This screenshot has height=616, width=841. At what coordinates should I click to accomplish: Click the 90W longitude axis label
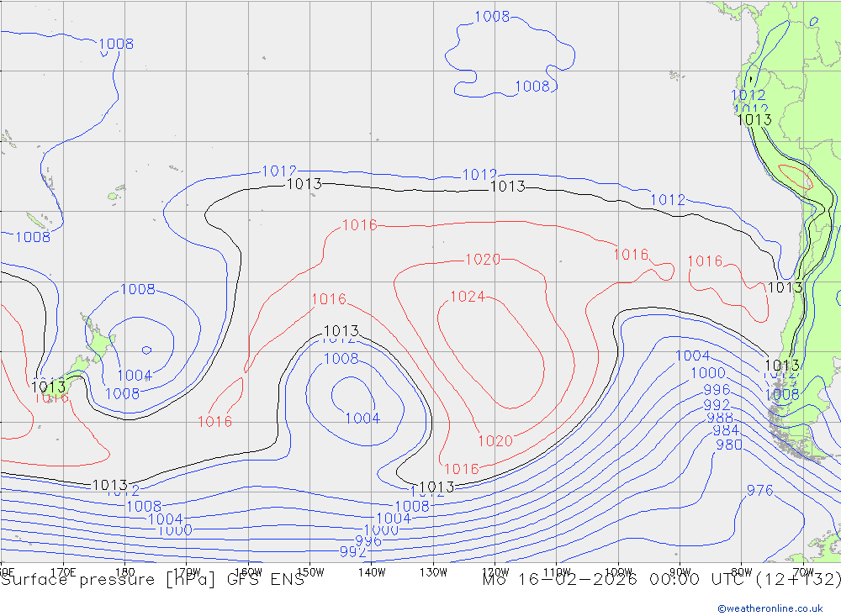pyautogui.click(x=680, y=572)
